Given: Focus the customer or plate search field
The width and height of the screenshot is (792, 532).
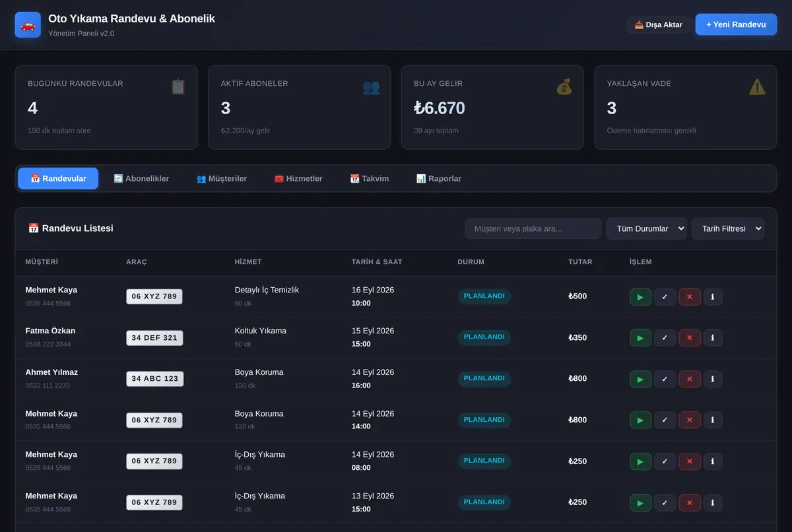Looking at the screenshot, I should point(533,228).
